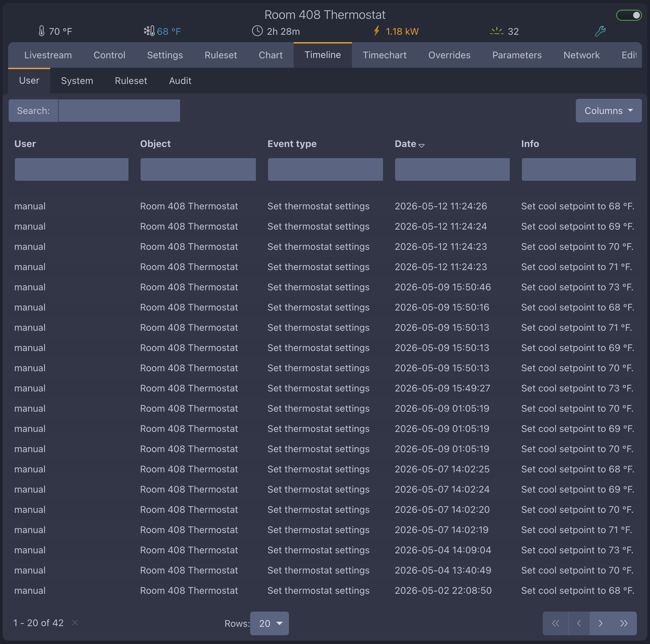The width and height of the screenshot is (650, 644).
Task: Click the '1 - 20 of 42' page count
Action: pos(38,623)
